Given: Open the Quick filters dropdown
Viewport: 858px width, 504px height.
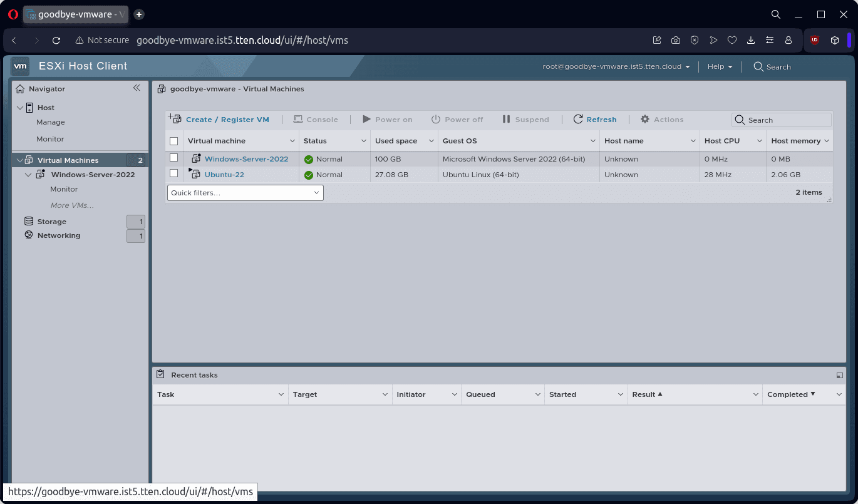Looking at the screenshot, I should [246, 193].
